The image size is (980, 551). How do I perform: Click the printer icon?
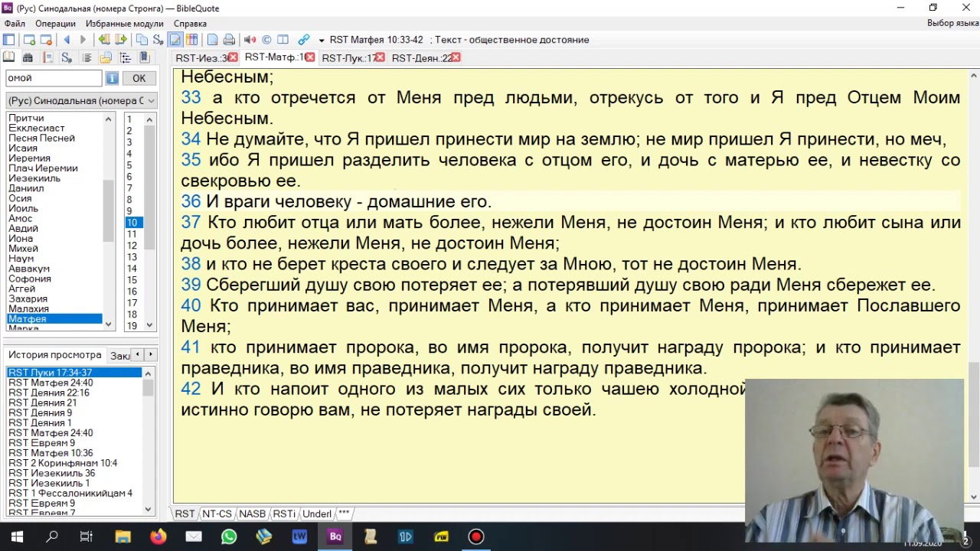tap(229, 40)
